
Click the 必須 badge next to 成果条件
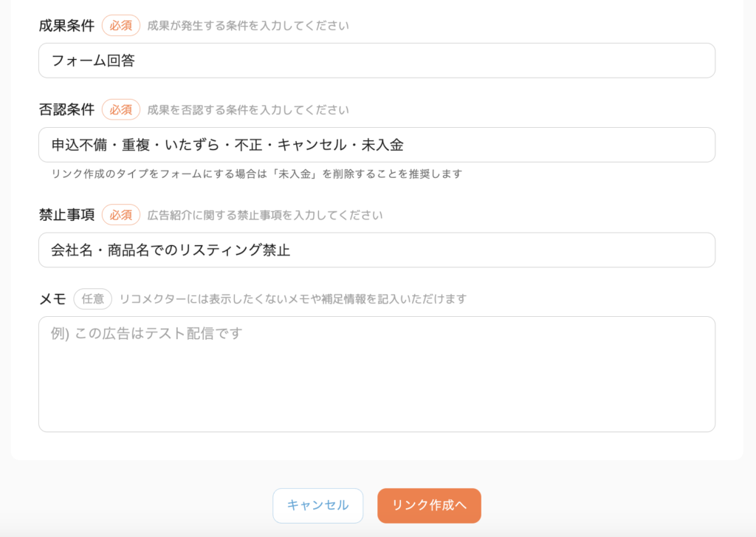click(121, 26)
